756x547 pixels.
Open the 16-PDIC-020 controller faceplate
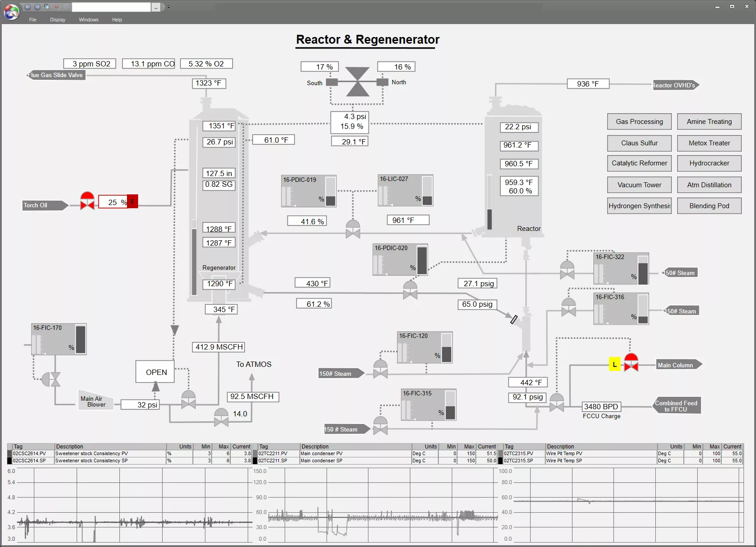(x=400, y=259)
